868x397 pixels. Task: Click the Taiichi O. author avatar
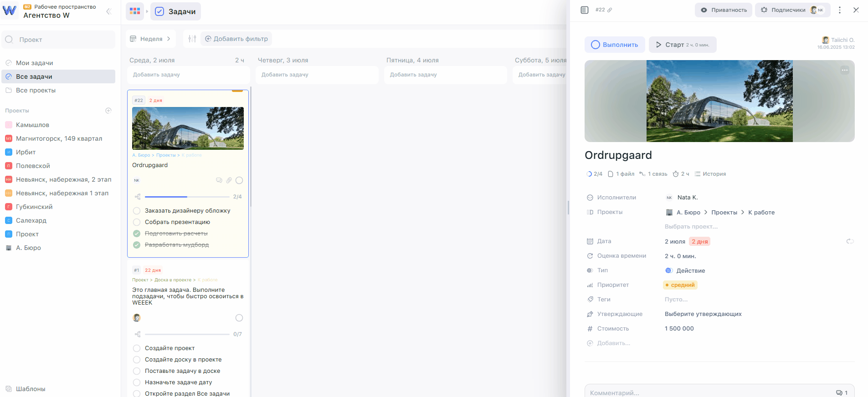pyautogui.click(x=825, y=40)
